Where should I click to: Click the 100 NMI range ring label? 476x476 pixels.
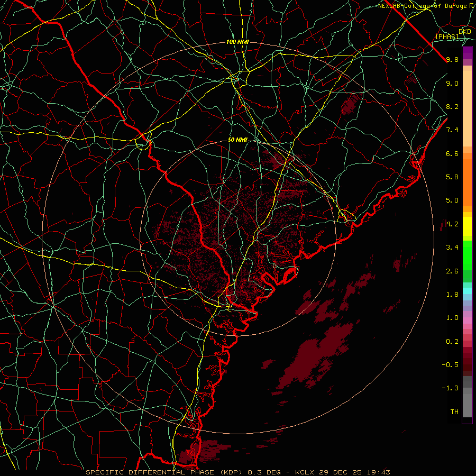(x=237, y=42)
